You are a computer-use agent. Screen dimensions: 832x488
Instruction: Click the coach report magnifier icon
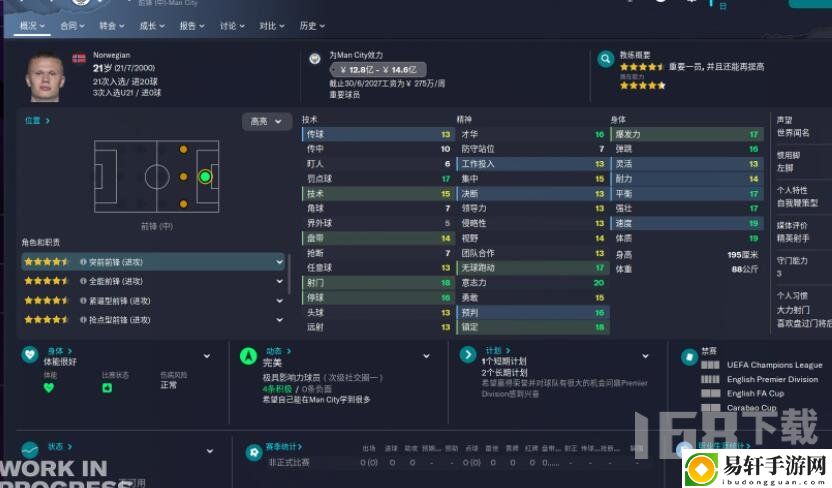tap(605, 59)
